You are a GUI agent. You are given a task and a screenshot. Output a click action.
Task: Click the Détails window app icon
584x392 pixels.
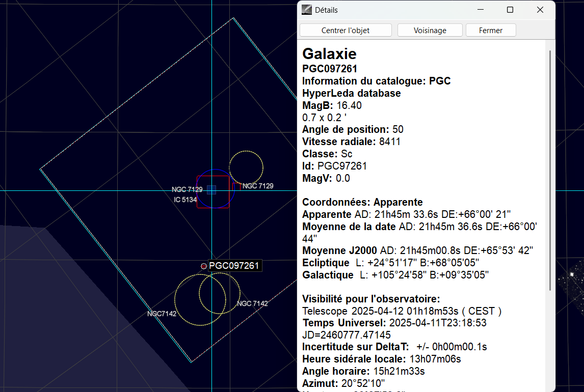click(307, 10)
